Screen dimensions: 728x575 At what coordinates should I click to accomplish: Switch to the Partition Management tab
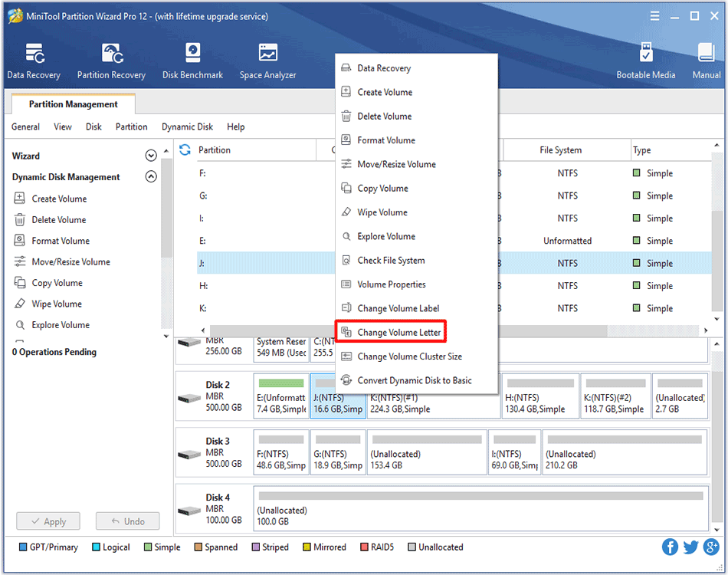click(x=72, y=103)
